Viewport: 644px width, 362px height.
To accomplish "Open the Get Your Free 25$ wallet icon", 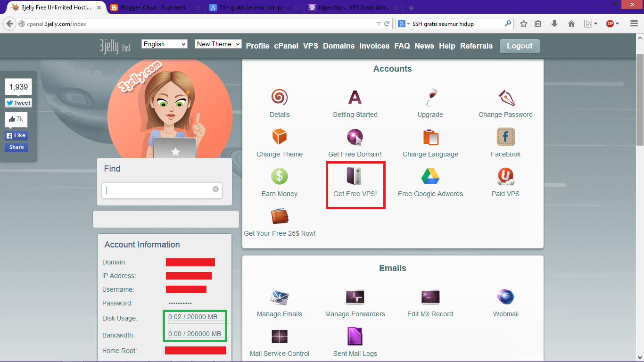I will click(x=280, y=216).
